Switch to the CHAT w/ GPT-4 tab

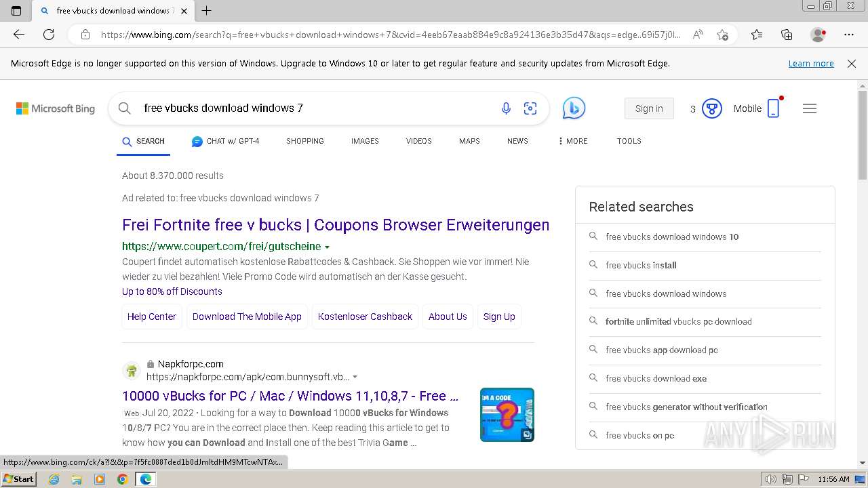coord(226,141)
